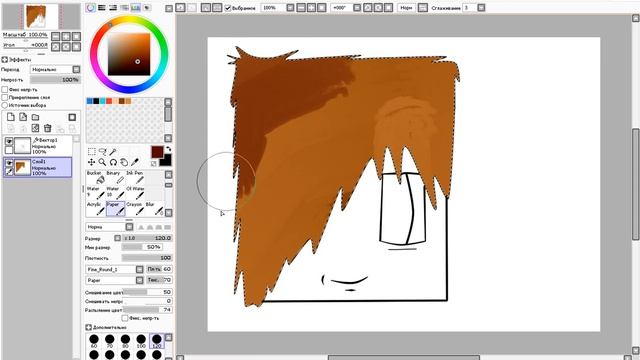Zoom in with the toolbar plus button
The image size is (640, 360).
click(x=311, y=8)
